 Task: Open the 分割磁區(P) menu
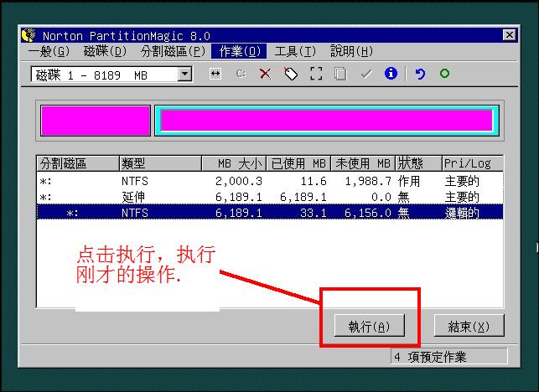172,52
